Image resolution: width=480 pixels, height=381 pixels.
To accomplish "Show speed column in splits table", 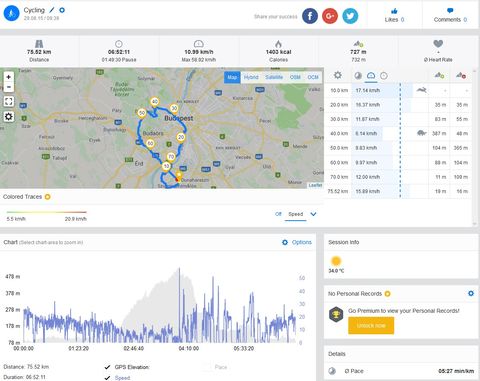I will tap(371, 76).
